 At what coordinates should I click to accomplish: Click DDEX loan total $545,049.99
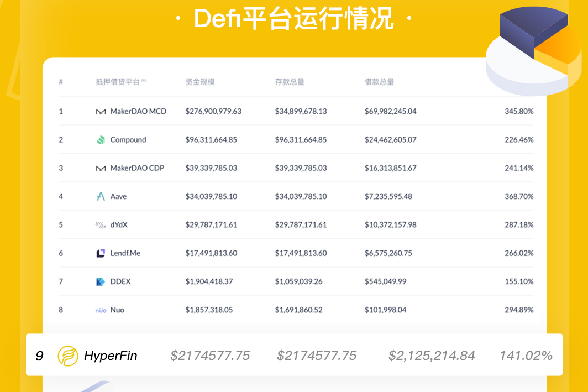pos(386,281)
